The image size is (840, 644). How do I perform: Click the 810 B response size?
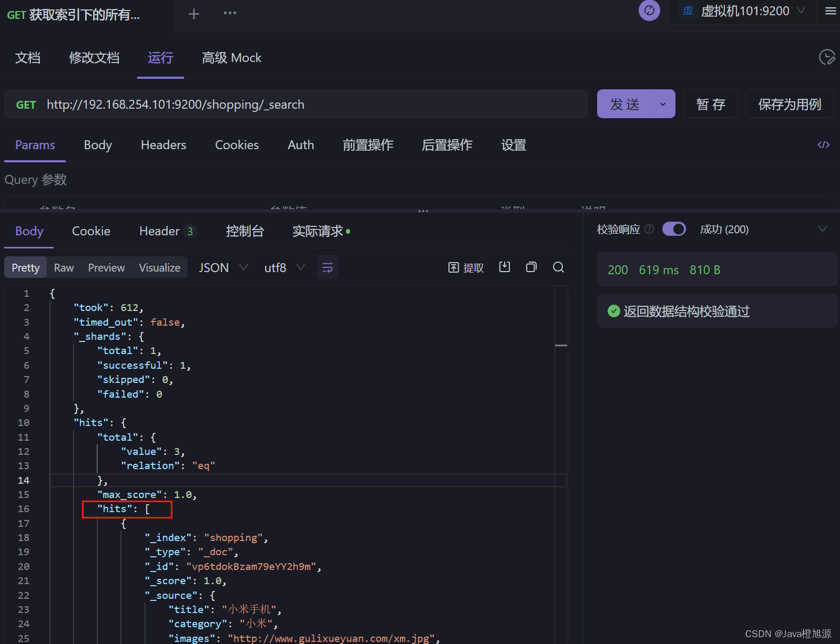coord(705,269)
